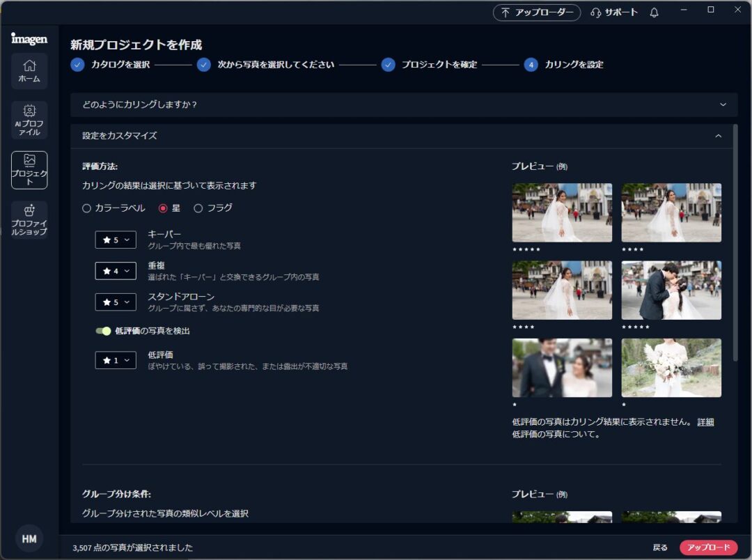Open the プロジェクト sidebar icon
Screen dimensions: 752x560
click(29, 169)
